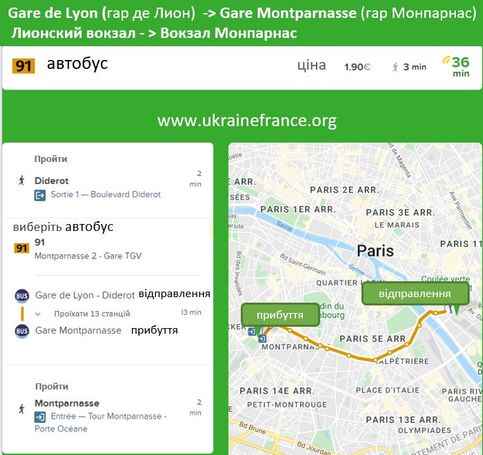Click the walking icon beside Diderot
Viewport: 483px width, 455px height.
(22, 180)
